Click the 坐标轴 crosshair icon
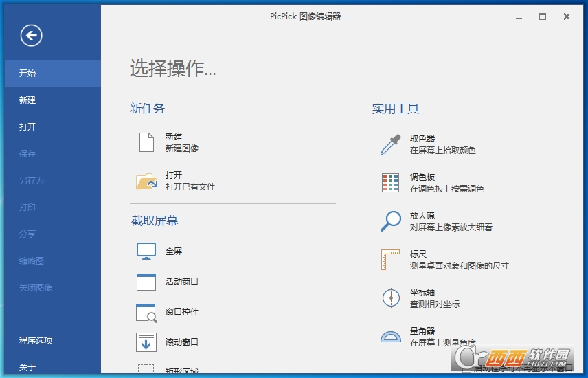Viewport: 588px width, 378px height. 391,298
